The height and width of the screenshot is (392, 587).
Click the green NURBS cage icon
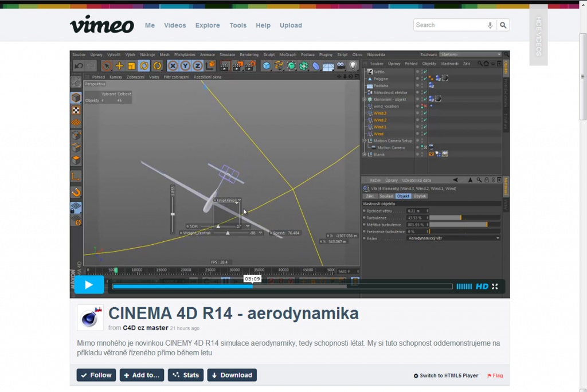tap(291, 66)
